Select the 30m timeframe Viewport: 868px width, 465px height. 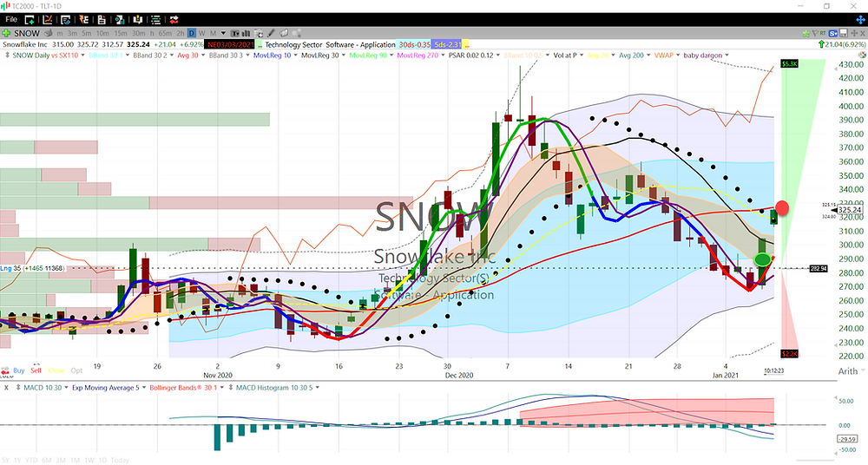coord(138,33)
